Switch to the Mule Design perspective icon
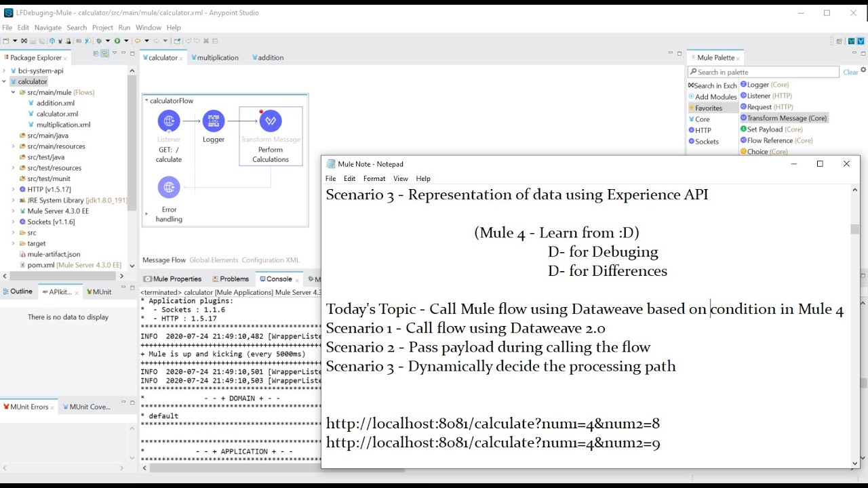This screenshot has width=868, height=488. coord(861,41)
